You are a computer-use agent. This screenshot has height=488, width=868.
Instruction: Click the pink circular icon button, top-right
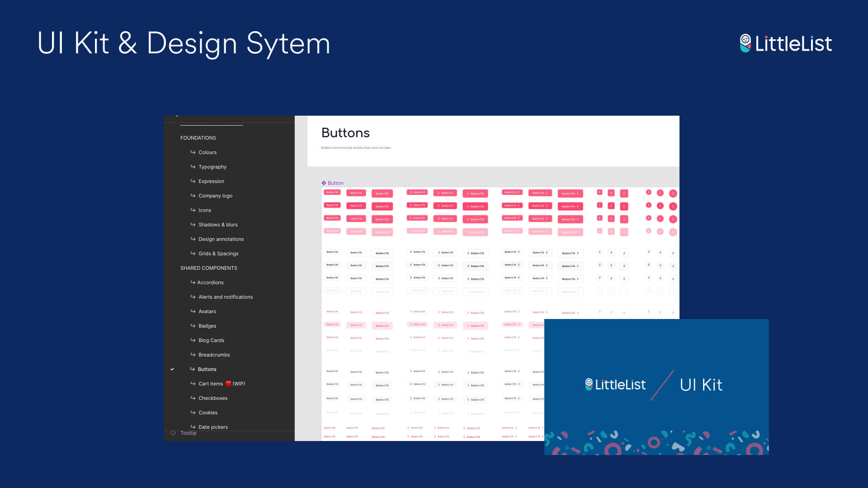pyautogui.click(x=673, y=193)
